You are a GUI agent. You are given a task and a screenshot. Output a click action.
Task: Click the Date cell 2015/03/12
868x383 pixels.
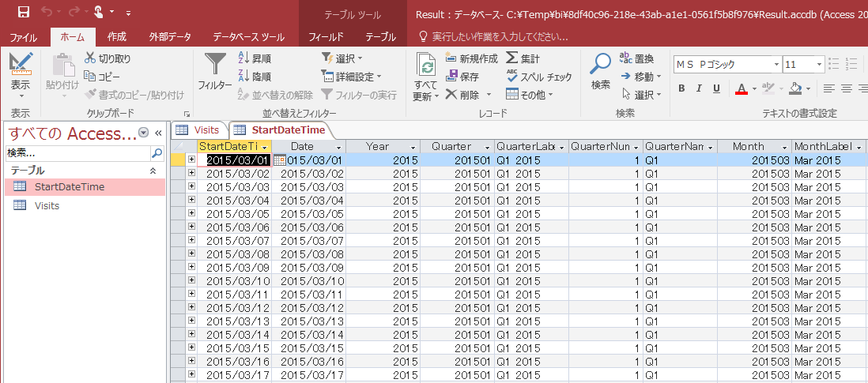(x=309, y=307)
